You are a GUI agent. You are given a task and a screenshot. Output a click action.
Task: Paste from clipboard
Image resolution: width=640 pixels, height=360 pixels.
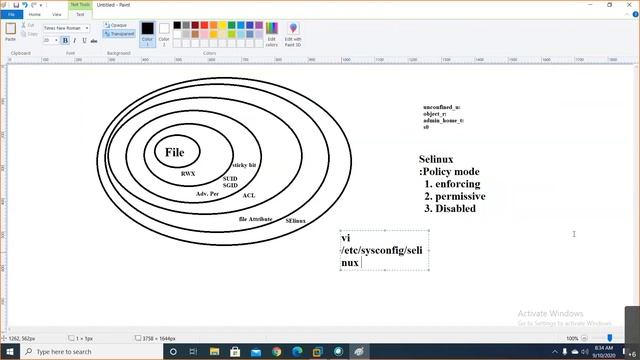click(11, 32)
